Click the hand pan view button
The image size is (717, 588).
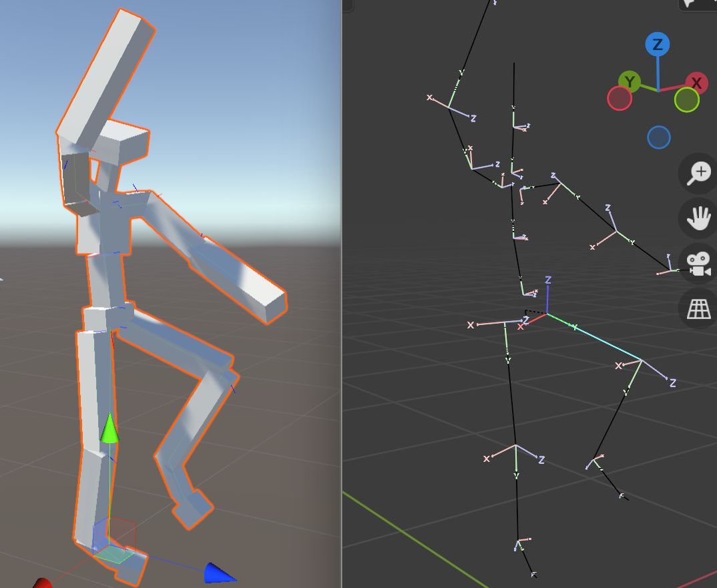click(698, 218)
